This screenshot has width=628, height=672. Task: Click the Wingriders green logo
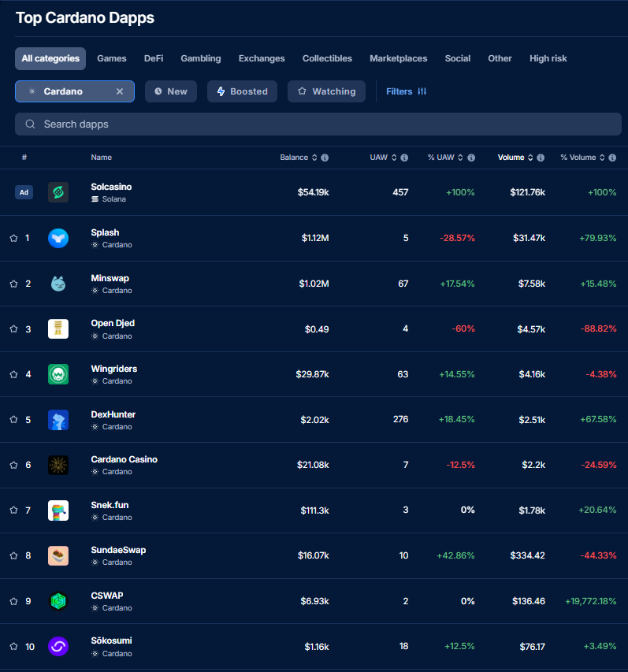click(x=58, y=374)
